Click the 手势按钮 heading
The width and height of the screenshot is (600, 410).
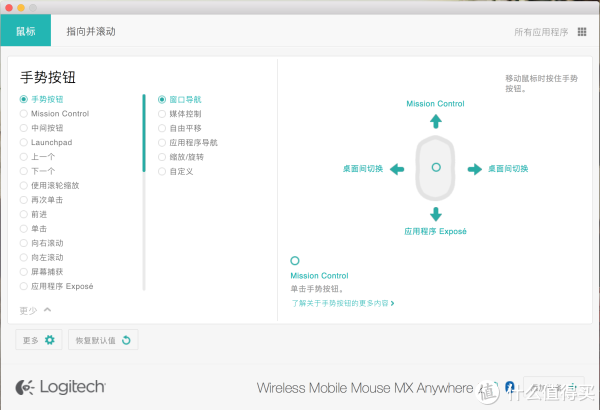pyautogui.click(x=48, y=77)
